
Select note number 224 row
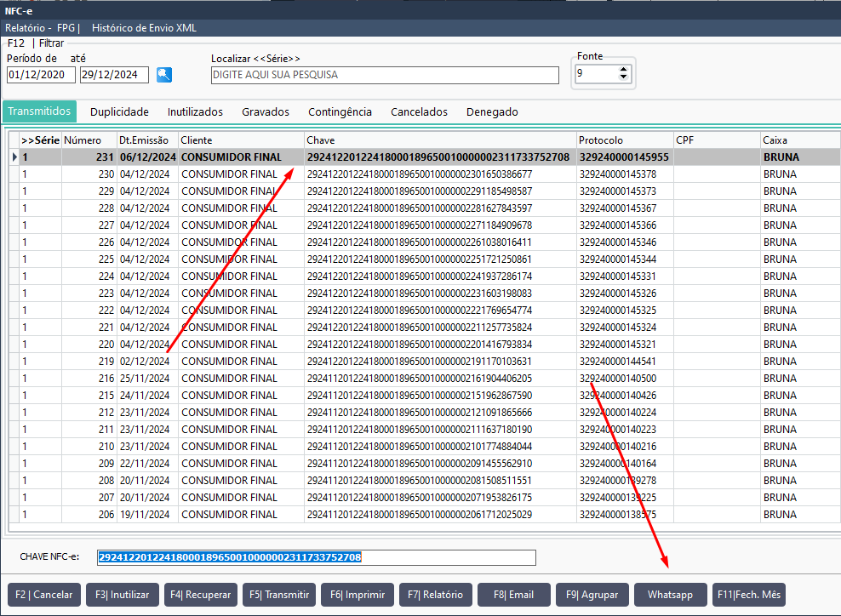425,277
